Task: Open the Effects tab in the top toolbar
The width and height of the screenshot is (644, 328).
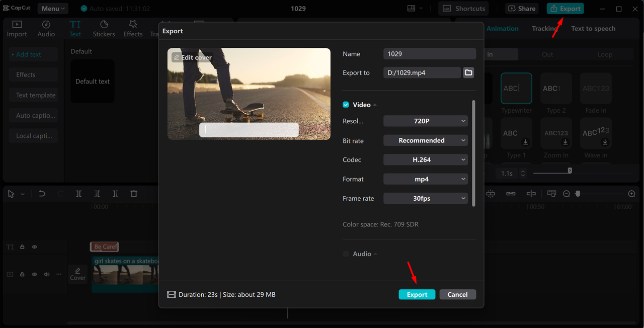Action: [133, 29]
